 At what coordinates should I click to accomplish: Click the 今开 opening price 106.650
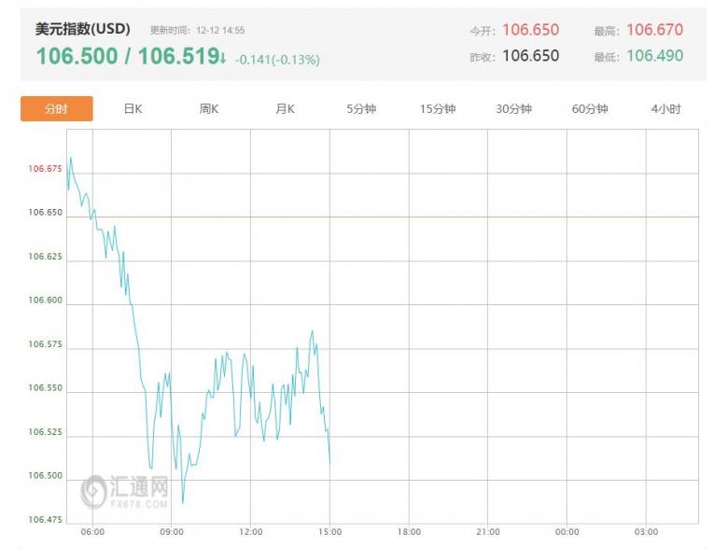coord(530,31)
